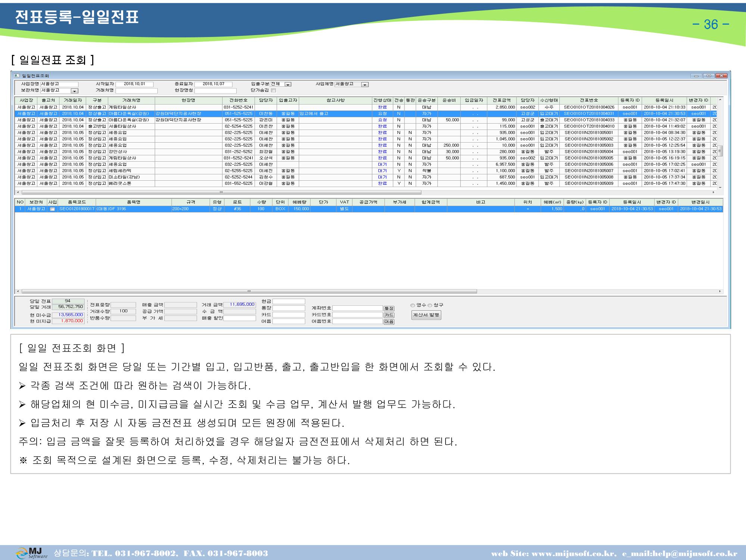The width and height of the screenshot is (746, 560).
Task: Tick the 단가숨김 checkbox
Action: tap(273, 90)
